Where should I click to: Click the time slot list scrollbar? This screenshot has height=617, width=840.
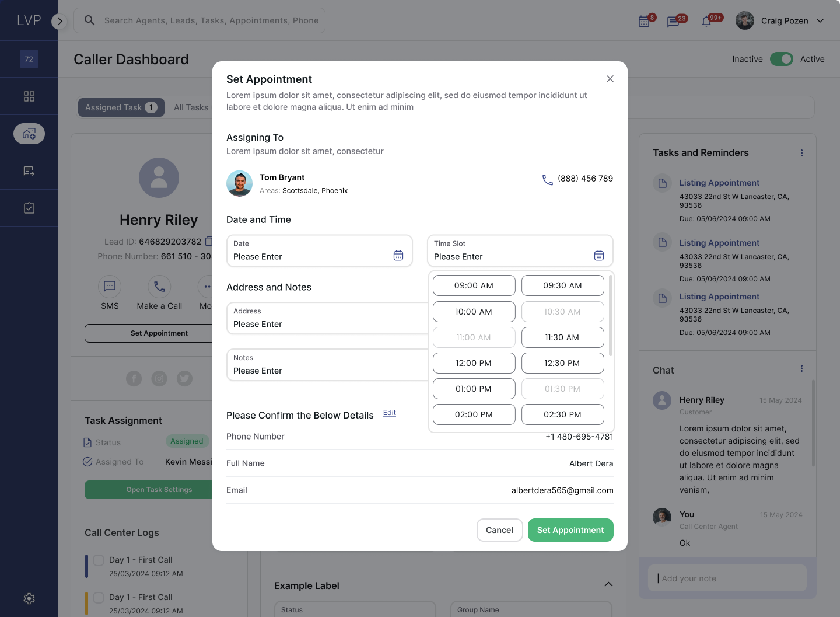(x=611, y=315)
